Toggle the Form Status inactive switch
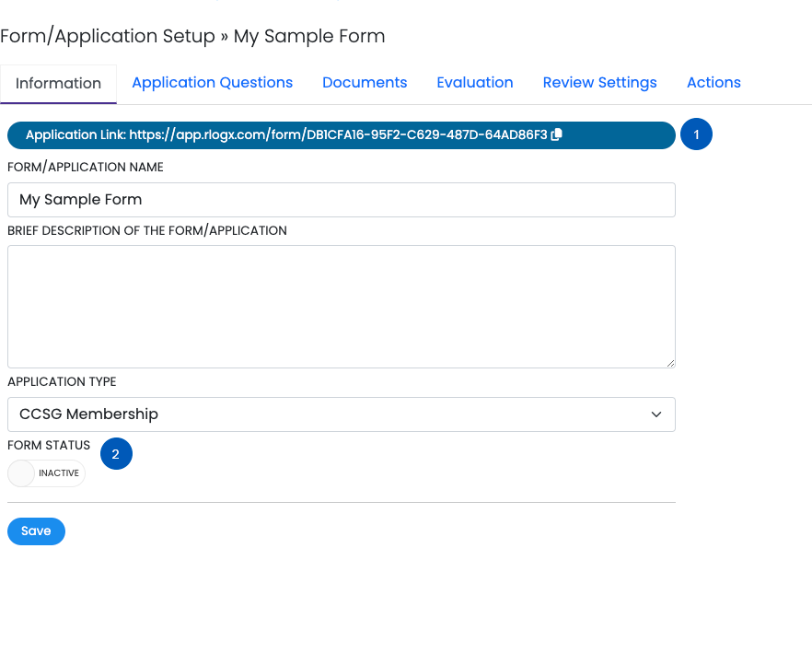 [47, 473]
